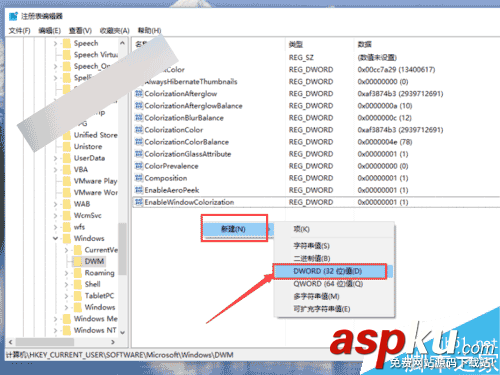The image size is (500, 375).
Task: Select the wfs folder icon
Action: coord(67,227)
